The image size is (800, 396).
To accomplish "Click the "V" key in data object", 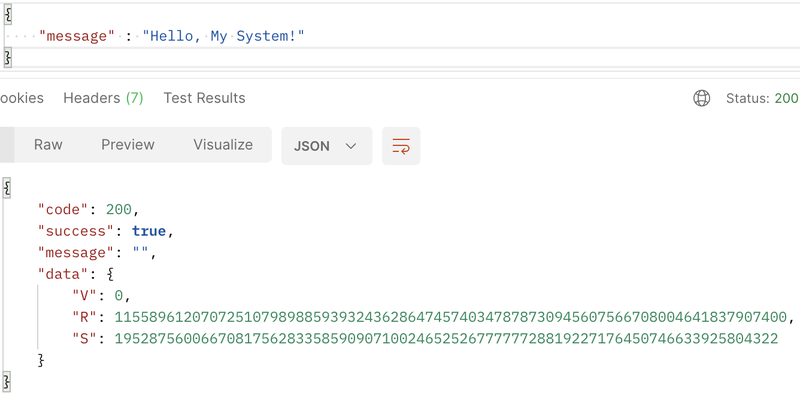I will click(x=84, y=295).
